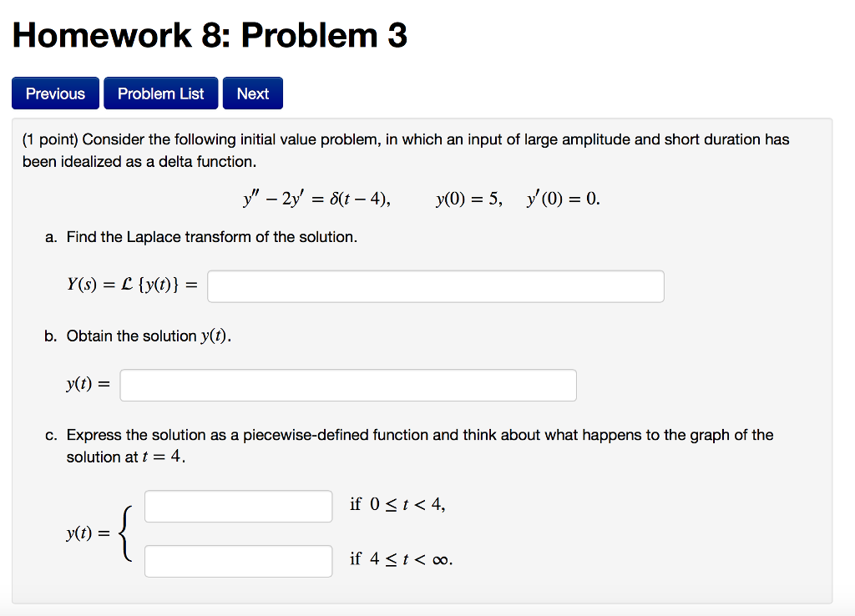Click the Y(s) Laplace transform answer field
The width and height of the screenshot is (855, 616).
[x=434, y=285]
